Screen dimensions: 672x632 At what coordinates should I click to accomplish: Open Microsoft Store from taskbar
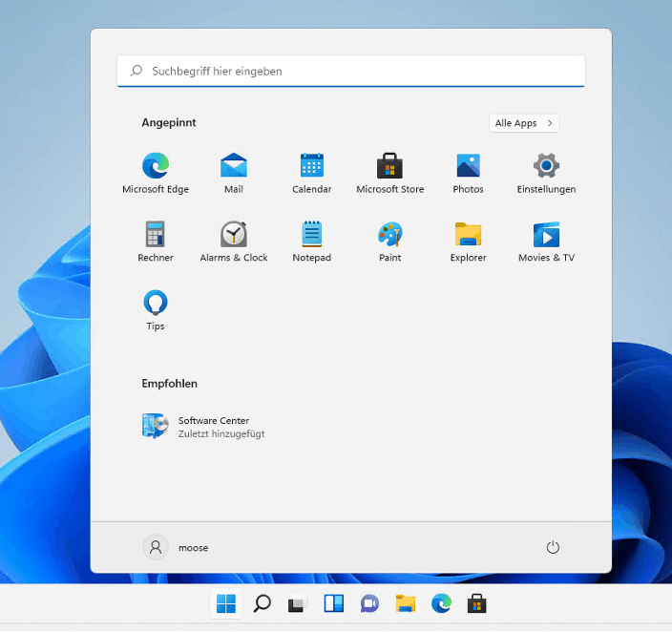(476, 604)
